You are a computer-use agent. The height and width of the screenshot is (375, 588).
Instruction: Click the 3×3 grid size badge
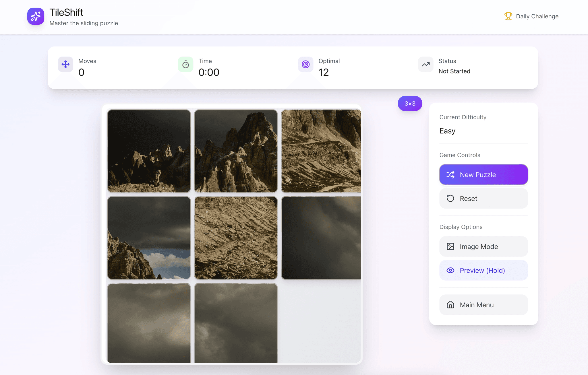pos(410,104)
